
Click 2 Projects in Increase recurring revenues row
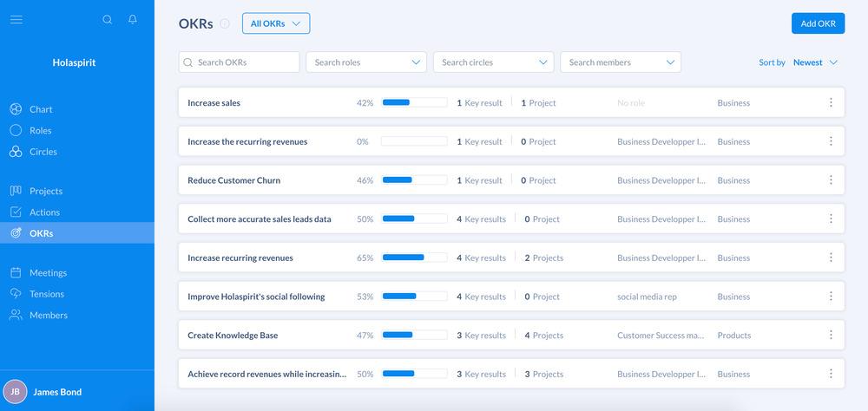tap(543, 258)
